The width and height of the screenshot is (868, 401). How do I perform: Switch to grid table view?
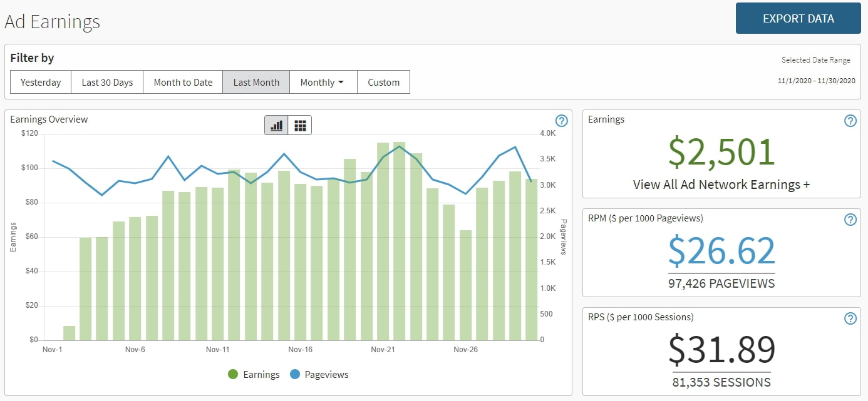[300, 125]
